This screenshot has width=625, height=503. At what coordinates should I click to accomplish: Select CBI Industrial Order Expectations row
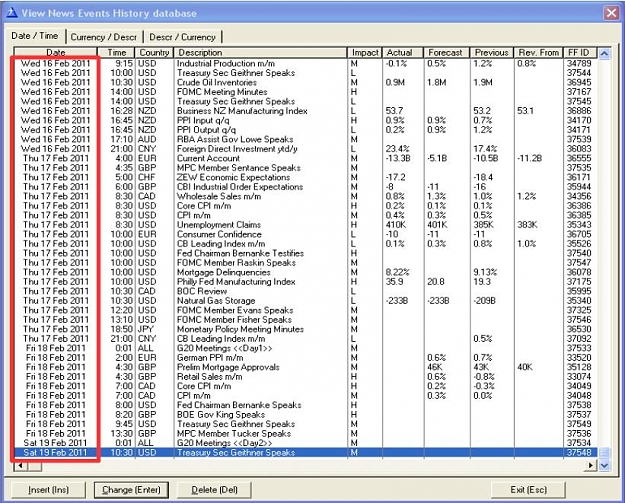point(305,187)
